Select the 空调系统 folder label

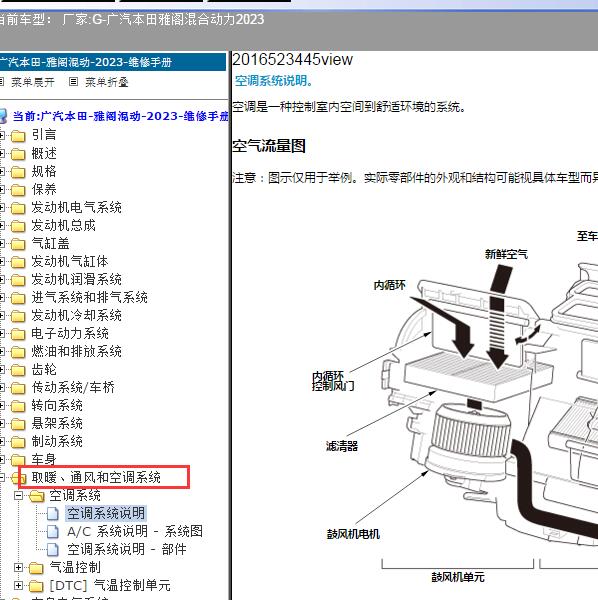75,495
